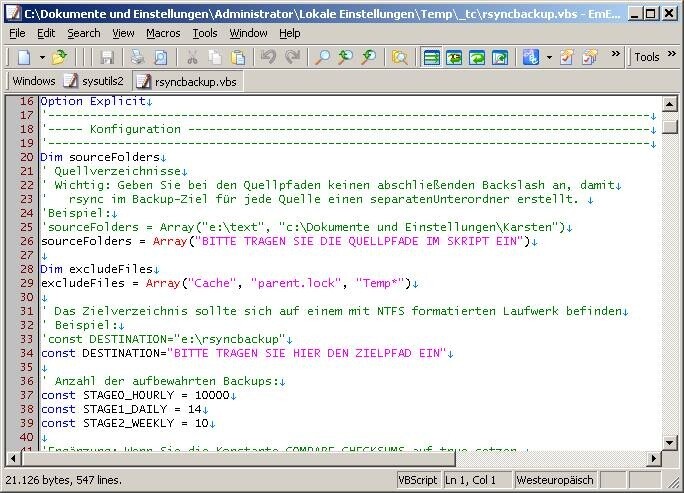This screenshot has height=493, width=684.
Task: Click the Open file folder icon
Action: (59, 57)
